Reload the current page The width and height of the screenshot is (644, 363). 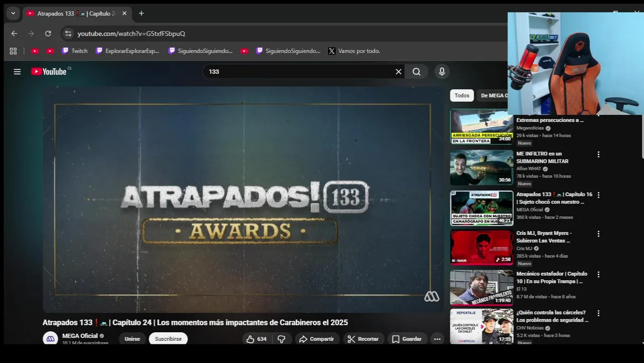tap(48, 34)
